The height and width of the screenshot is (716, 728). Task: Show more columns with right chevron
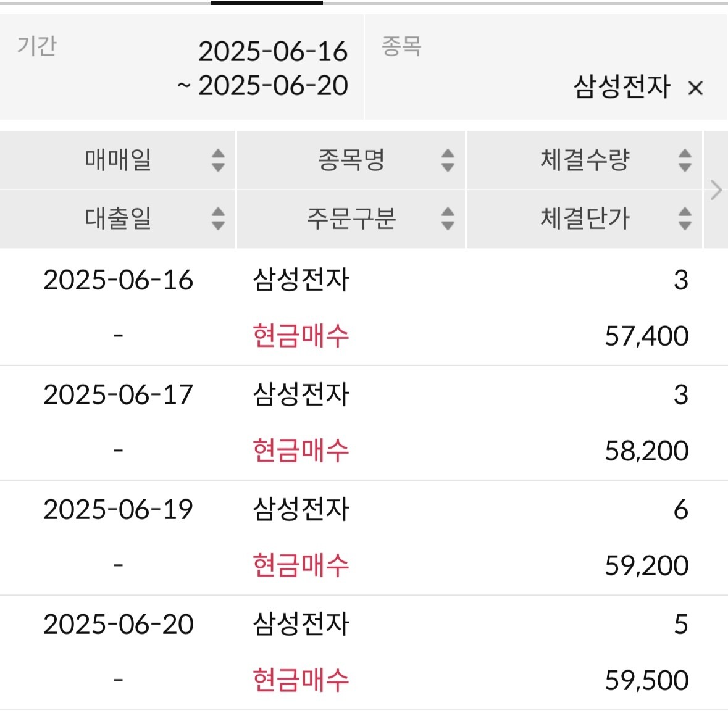(716, 189)
